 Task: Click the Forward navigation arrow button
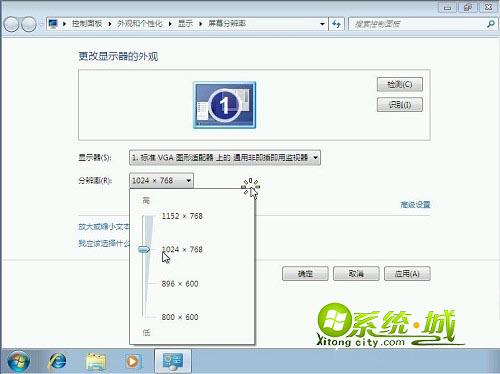tap(29, 24)
